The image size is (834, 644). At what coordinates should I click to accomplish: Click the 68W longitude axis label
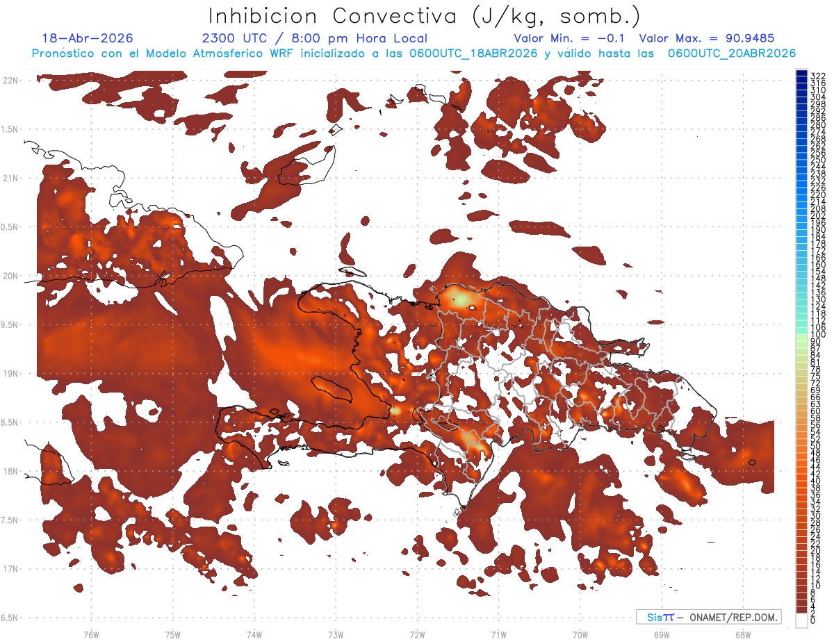click(x=743, y=635)
